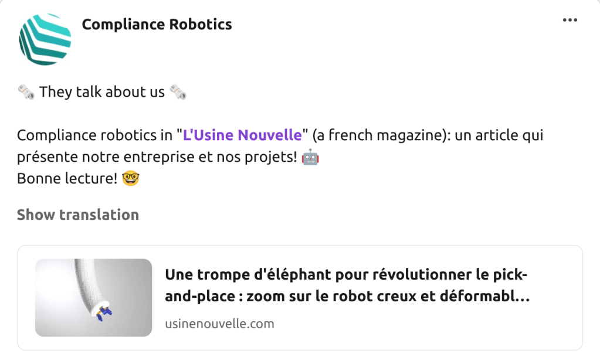
Task: Visit usinenouvelle.com from the article card
Action: 219,323
